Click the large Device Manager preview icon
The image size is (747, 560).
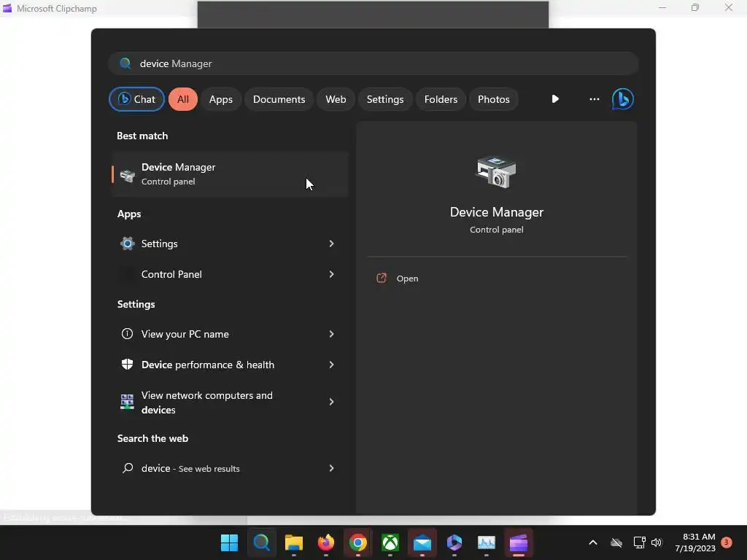[496, 172]
